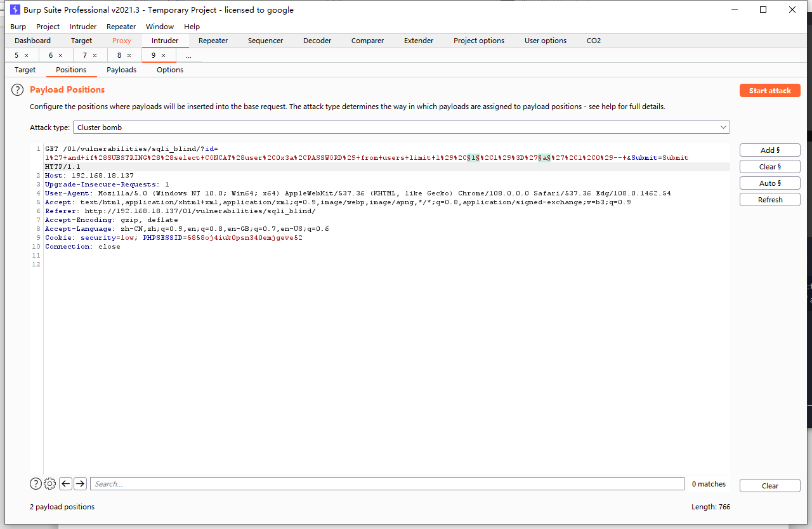Click the Add § button
Image resolution: width=812 pixels, height=529 pixels.
[770, 150]
